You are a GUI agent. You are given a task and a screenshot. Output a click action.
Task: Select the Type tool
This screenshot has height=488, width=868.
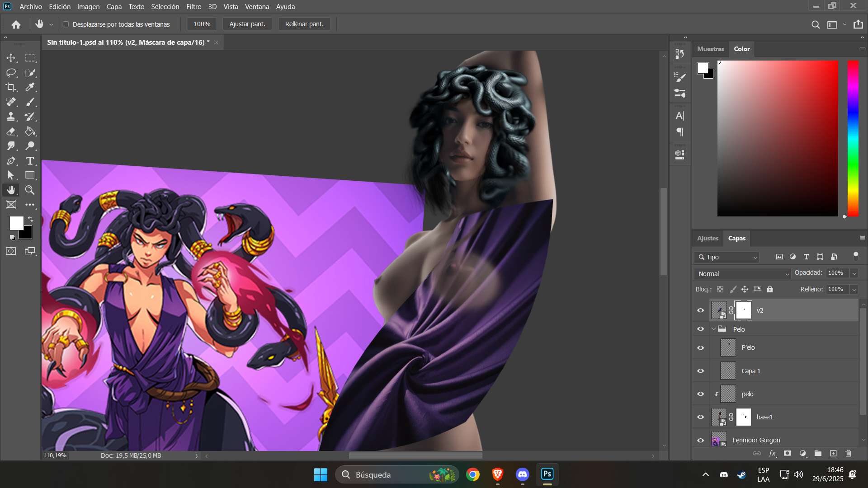pos(30,161)
